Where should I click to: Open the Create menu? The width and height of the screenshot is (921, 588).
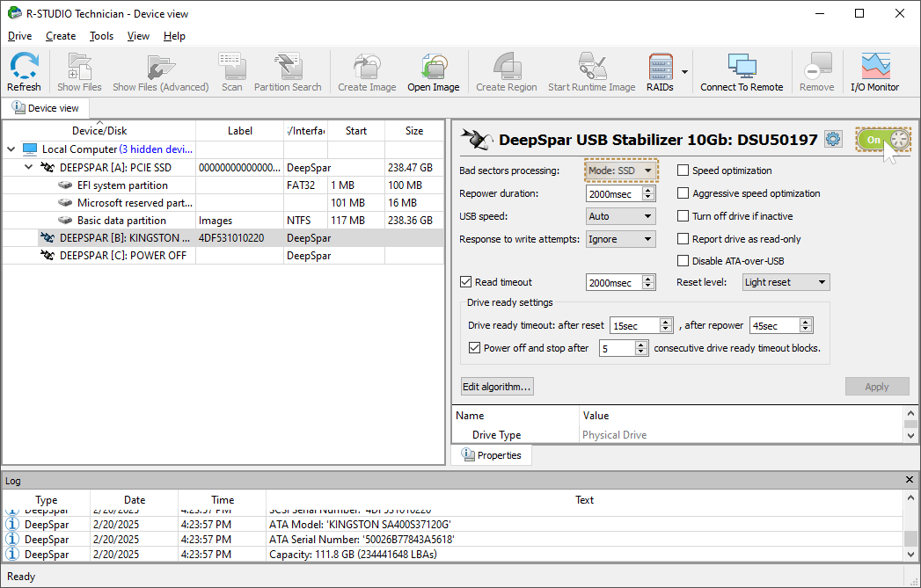(61, 36)
